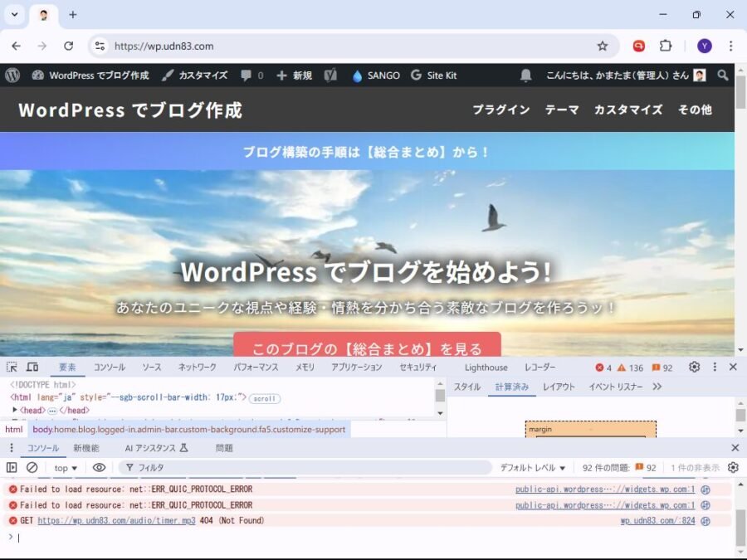Expand the head element node
This screenshot has width=747, height=560.
pyautogui.click(x=15, y=410)
